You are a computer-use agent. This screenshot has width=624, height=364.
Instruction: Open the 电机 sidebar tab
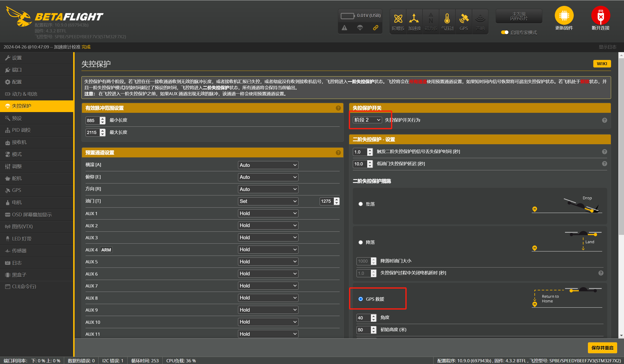37,202
